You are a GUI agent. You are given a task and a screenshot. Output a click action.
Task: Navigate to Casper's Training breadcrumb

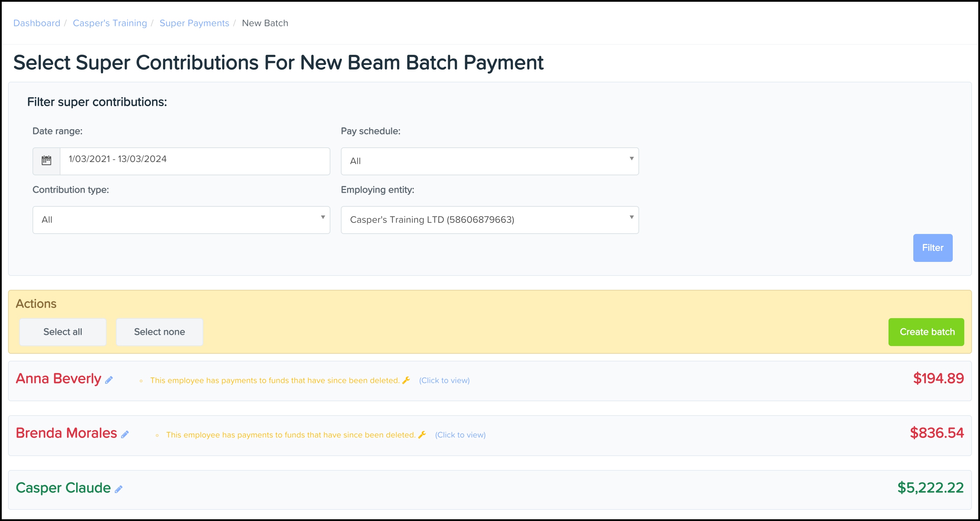[110, 23]
